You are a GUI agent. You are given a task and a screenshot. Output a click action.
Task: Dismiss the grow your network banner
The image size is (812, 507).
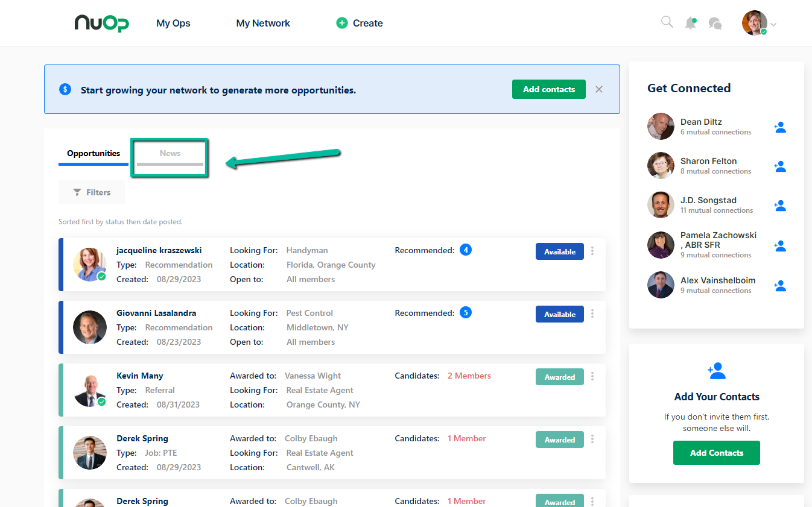599,89
